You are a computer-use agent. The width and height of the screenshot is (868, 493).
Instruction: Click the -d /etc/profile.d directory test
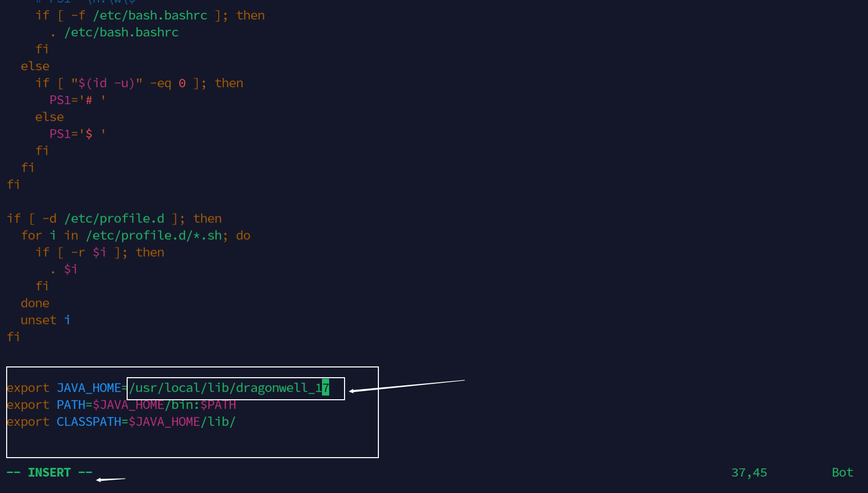point(103,219)
